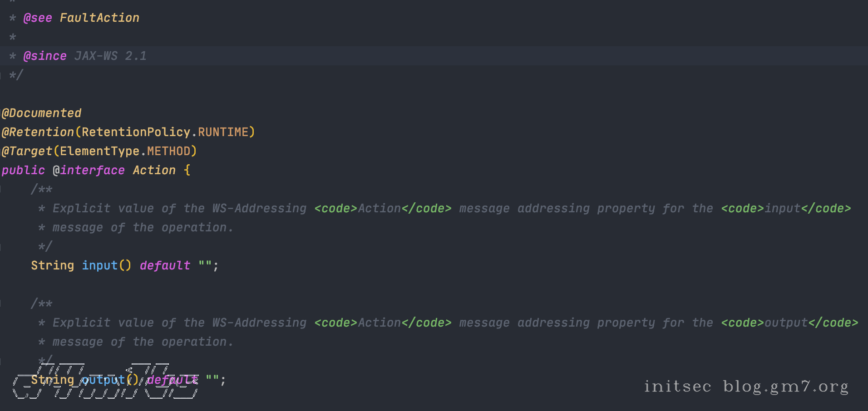Click the input method name
Viewport: 868px width, 411px height.
[99, 265]
